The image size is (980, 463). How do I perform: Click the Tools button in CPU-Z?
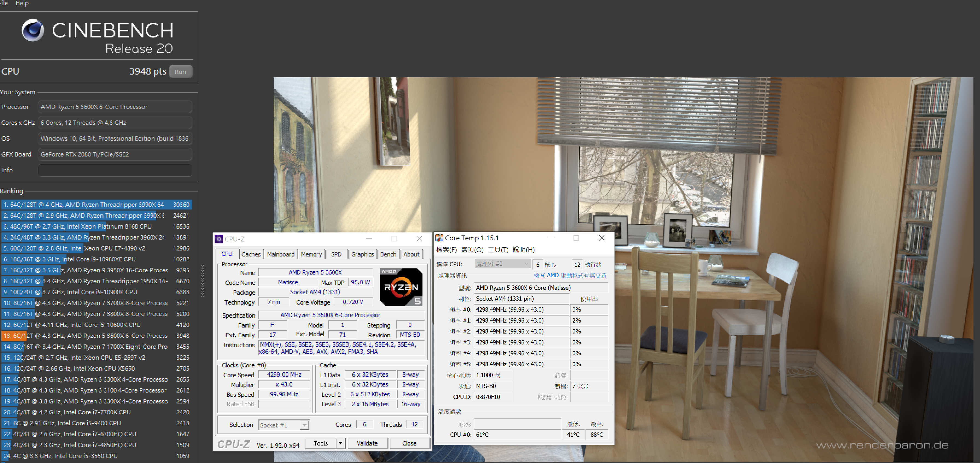coord(321,443)
